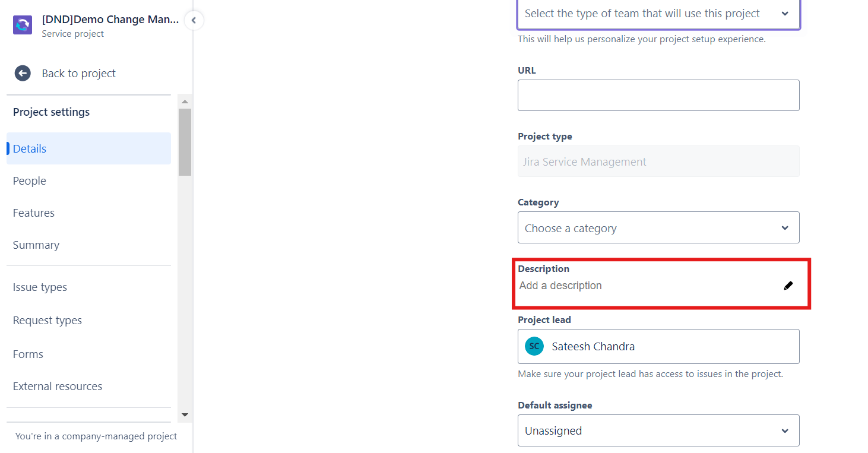Click the project avatar icon
This screenshot has width=868, height=453.
click(x=22, y=25)
